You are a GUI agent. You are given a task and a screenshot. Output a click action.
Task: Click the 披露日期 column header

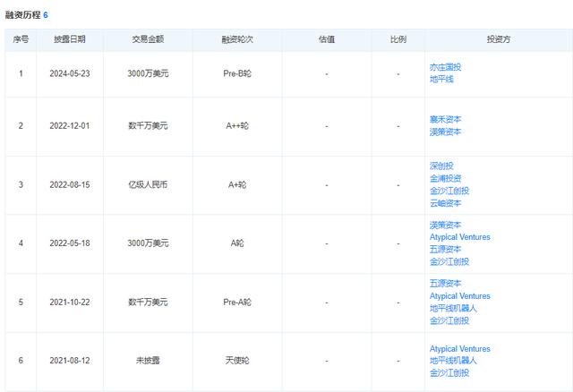coord(70,39)
